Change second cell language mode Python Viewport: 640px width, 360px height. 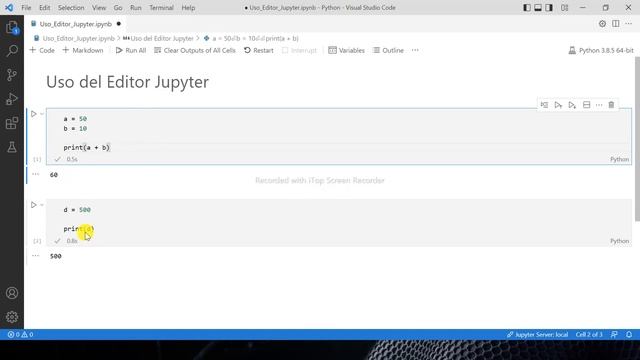coord(619,241)
